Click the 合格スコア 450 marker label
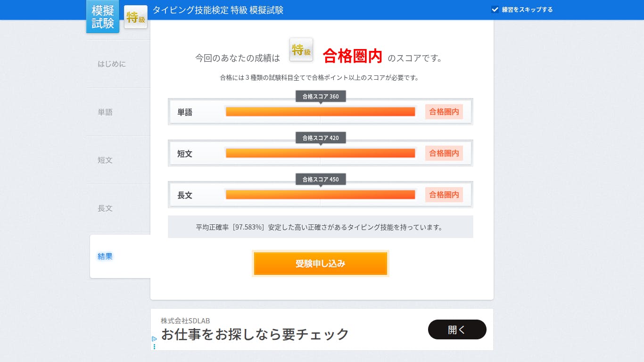This screenshot has width=644, height=362. (321, 180)
